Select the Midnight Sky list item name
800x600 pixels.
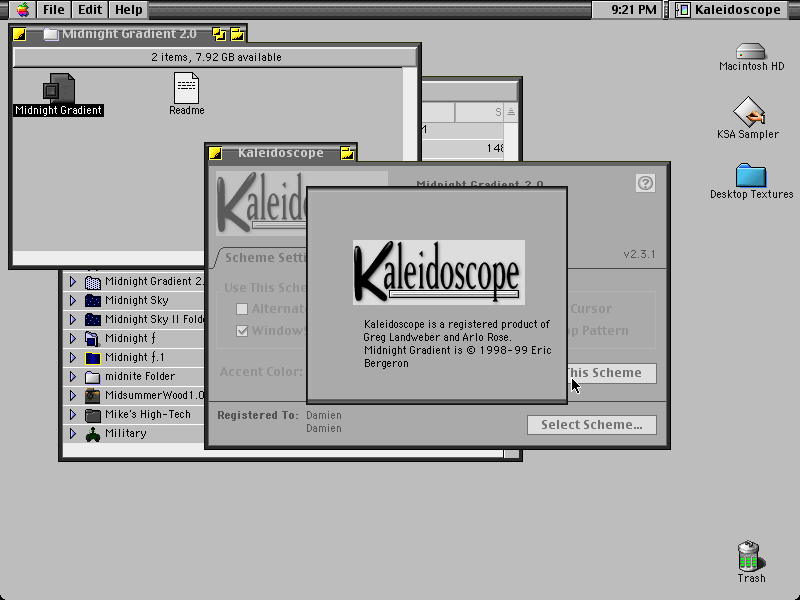point(137,300)
